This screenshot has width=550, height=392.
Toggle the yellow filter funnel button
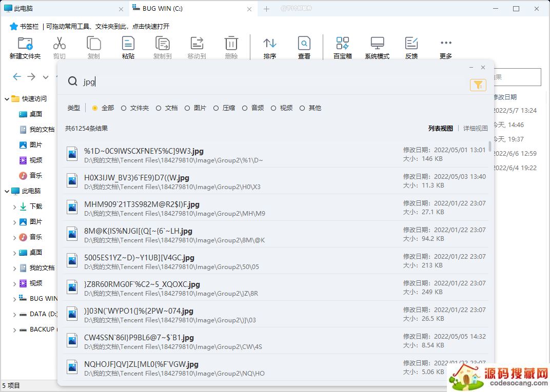point(478,85)
